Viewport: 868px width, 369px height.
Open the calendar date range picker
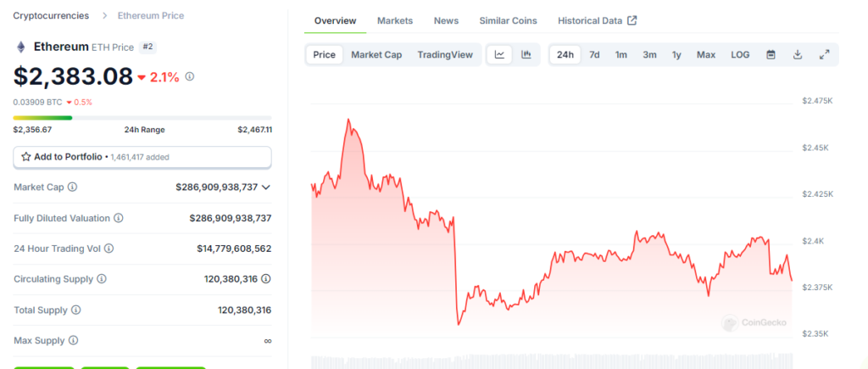click(771, 55)
